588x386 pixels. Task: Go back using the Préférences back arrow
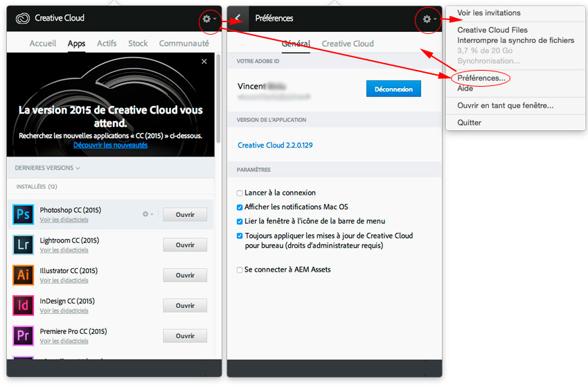[x=237, y=18]
